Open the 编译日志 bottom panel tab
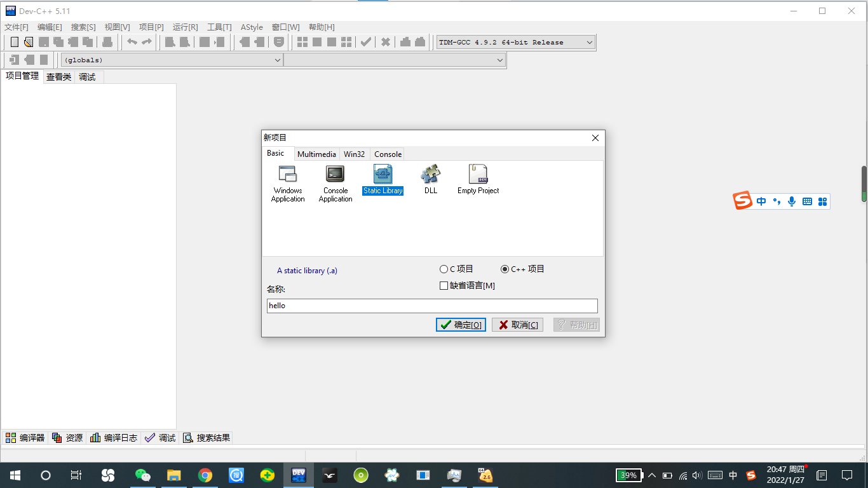 tap(114, 438)
